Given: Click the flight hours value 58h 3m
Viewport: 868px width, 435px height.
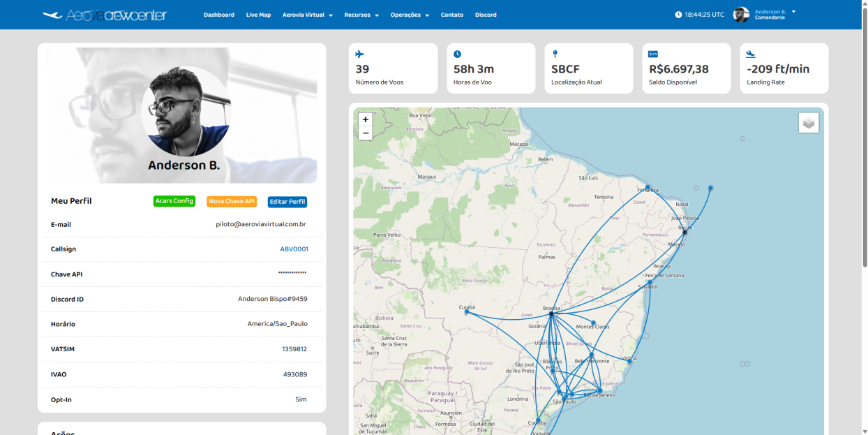Looking at the screenshot, I should (474, 69).
